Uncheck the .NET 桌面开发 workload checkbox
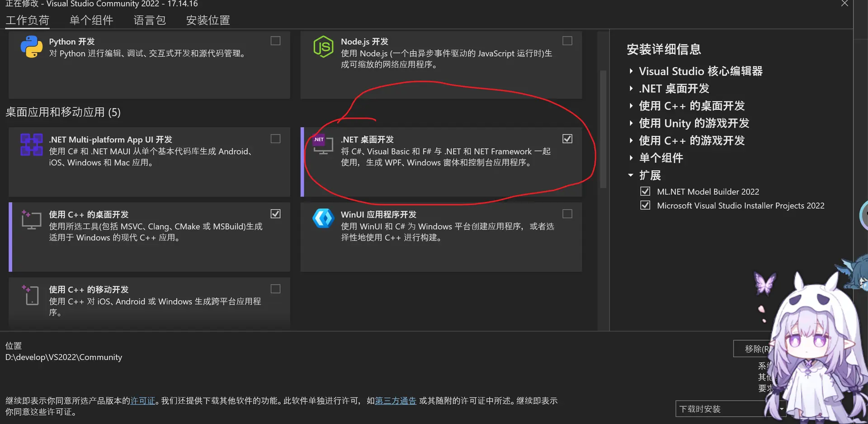The height and width of the screenshot is (424, 868). pos(567,139)
